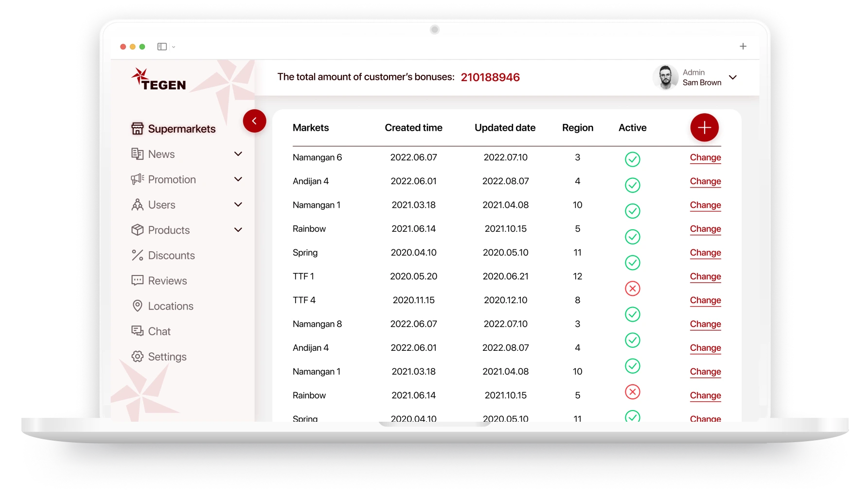Viewport: 868px width, 498px height.
Task: Click region value 8
Action: tap(577, 300)
